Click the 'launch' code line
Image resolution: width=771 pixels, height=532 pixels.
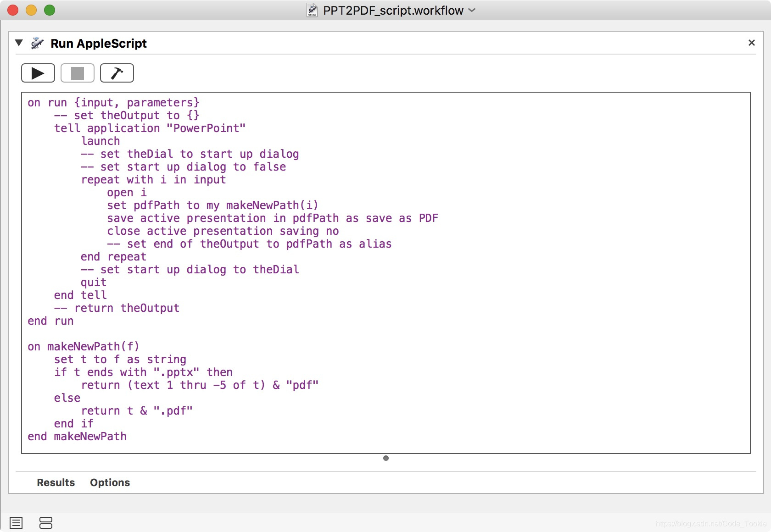pos(101,141)
